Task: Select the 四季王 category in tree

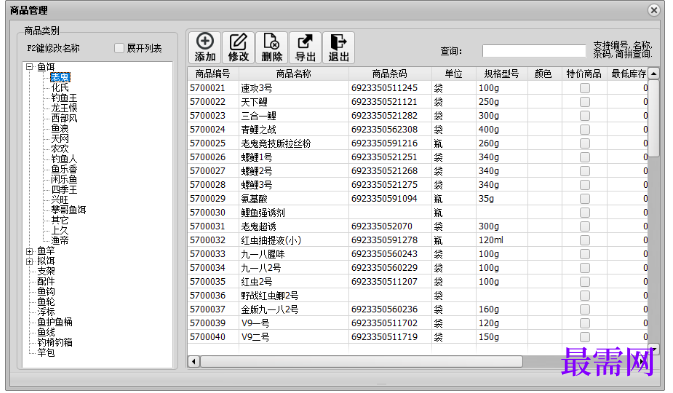Action: 64,190
